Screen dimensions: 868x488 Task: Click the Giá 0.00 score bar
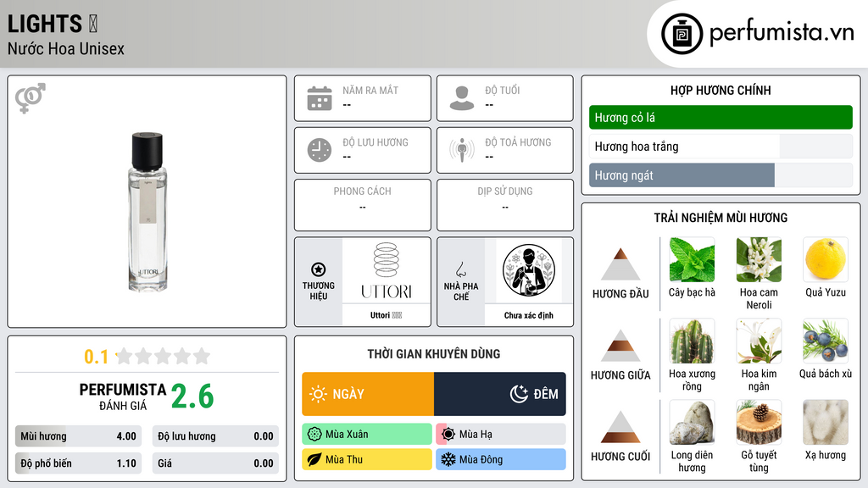215,463
